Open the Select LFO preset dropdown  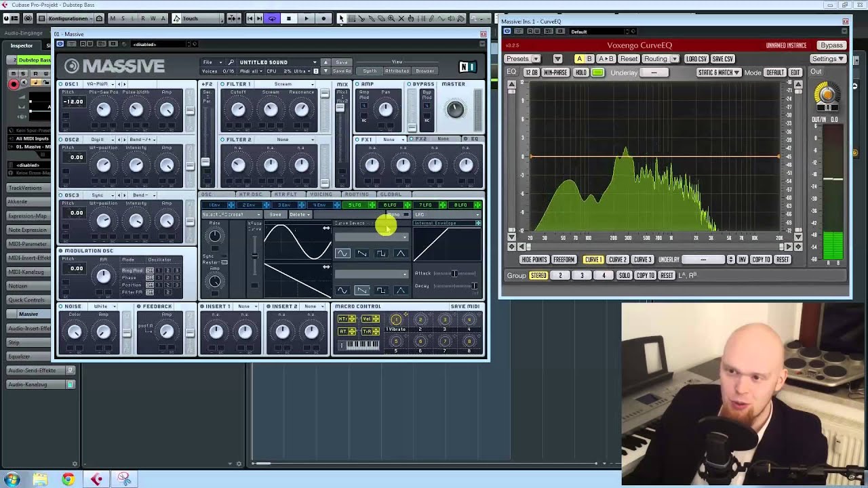(x=231, y=215)
